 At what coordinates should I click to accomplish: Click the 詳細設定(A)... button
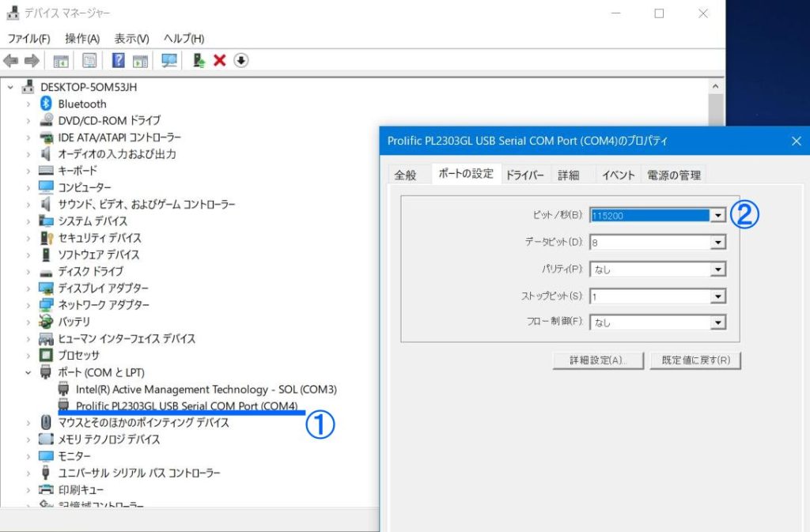pyautogui.click(x=598, y=360)
